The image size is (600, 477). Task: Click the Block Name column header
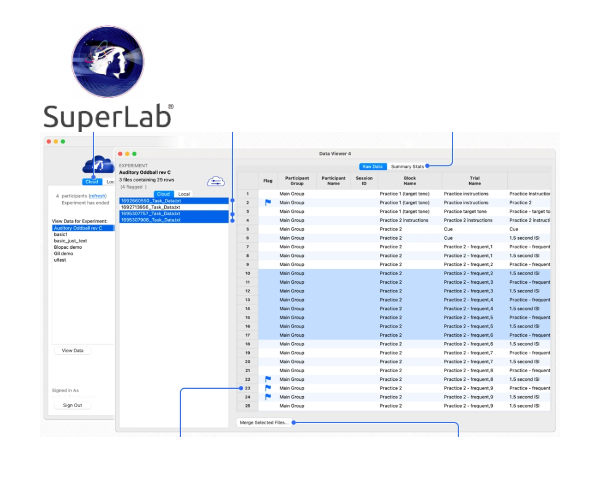410,181
